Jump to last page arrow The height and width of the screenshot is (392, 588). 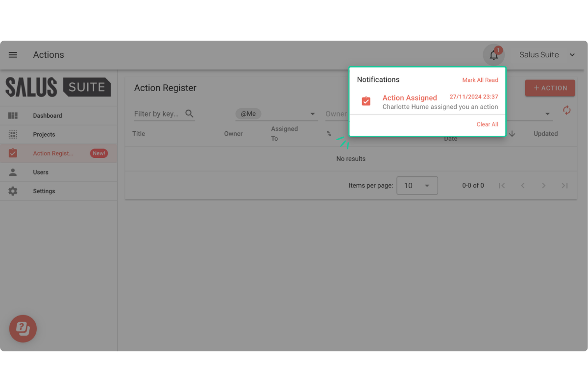564,186
